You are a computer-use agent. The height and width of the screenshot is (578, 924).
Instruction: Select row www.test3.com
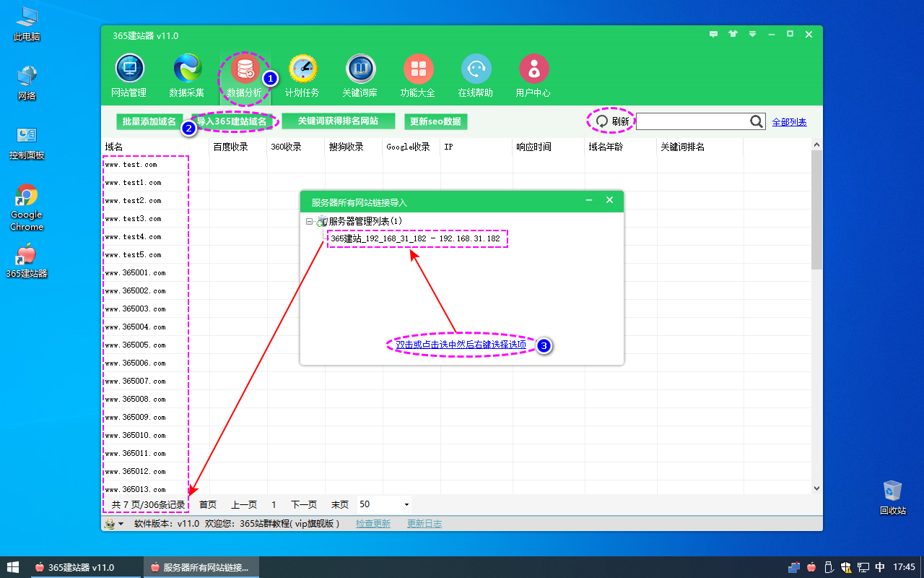click(456, 219)
